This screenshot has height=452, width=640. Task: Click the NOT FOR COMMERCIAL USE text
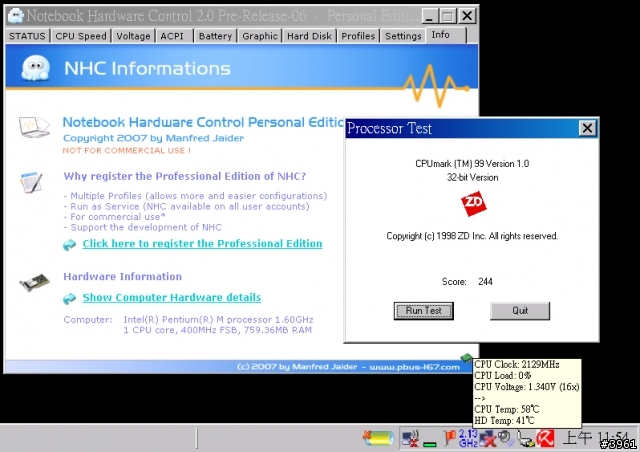click(x=127, y=150)
